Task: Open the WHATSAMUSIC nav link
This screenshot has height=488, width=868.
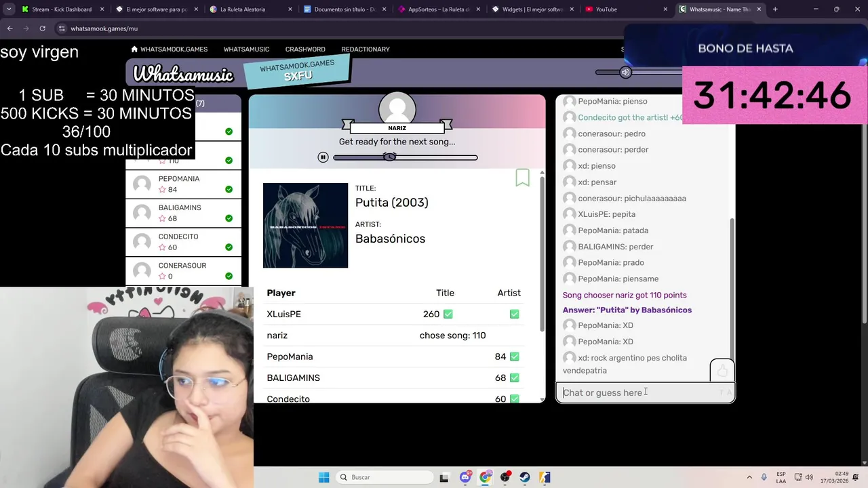Action: click(246, 49)
